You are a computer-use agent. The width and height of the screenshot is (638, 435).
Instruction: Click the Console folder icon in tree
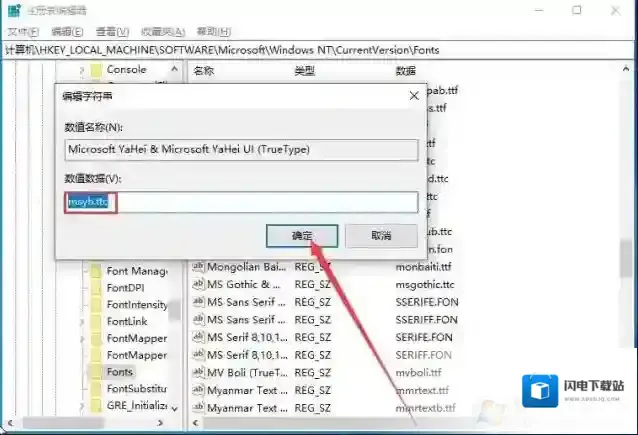click(96, 70)
